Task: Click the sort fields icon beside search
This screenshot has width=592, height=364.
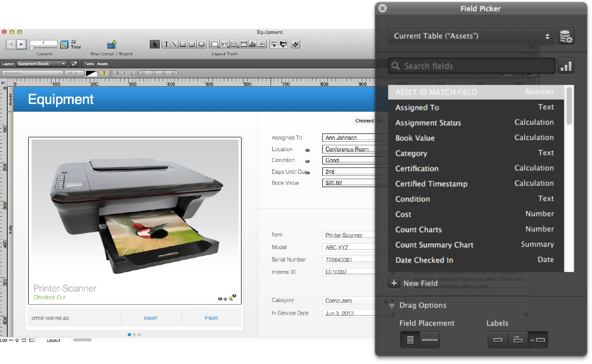Action: pyautogui.click(x=566, y=66)
